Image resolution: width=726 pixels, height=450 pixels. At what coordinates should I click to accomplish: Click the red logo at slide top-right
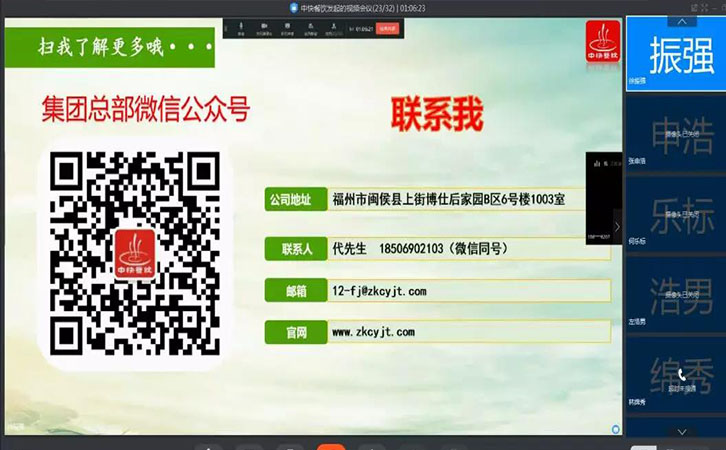pos(603,41)
